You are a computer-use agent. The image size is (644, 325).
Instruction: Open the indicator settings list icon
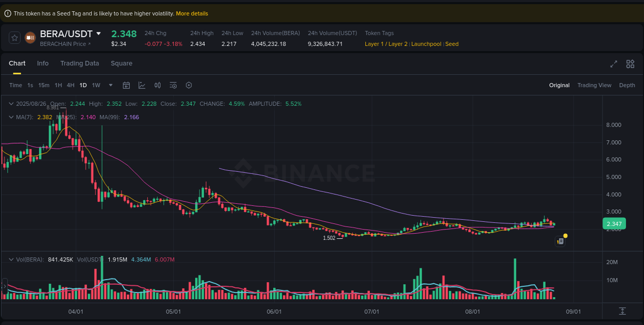(173, 85)
